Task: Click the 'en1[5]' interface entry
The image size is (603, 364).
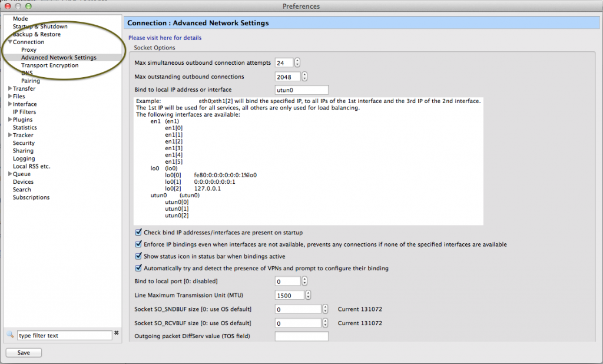Action: pyautogui.click(x=174, y=161)
